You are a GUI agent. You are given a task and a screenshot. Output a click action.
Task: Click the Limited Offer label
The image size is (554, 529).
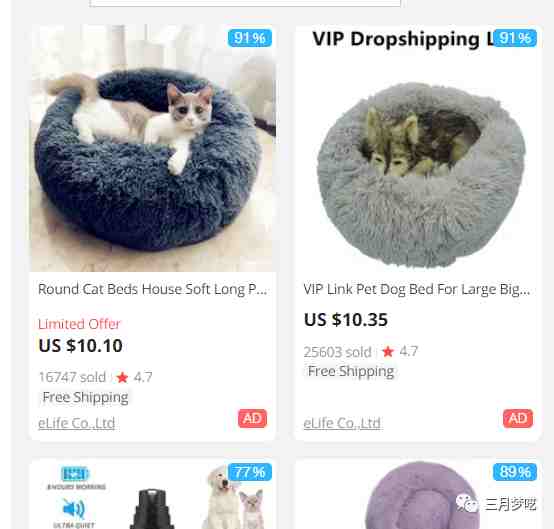tap(79, 324)
